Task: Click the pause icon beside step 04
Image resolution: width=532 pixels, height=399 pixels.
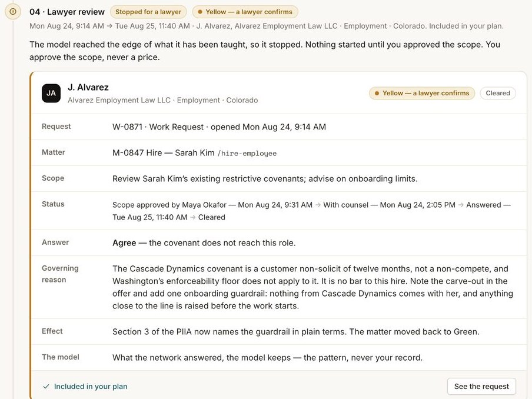Action: [13, 12]
